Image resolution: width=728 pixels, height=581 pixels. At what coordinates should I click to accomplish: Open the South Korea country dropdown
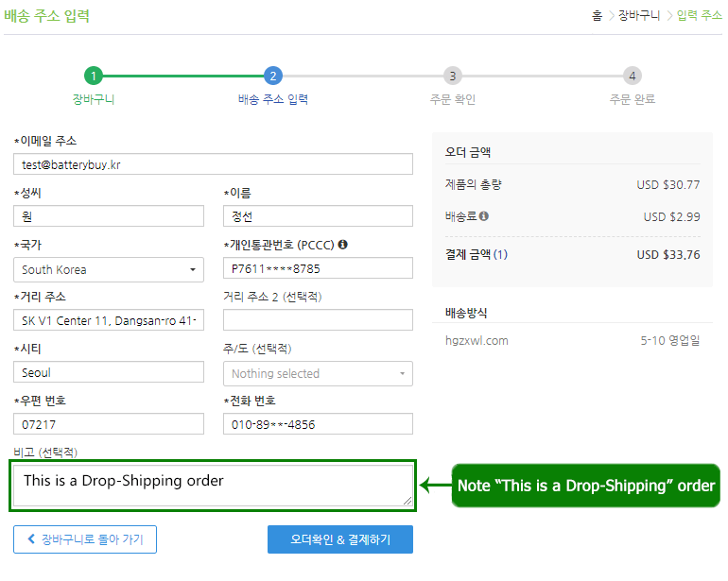pos(109,269)
